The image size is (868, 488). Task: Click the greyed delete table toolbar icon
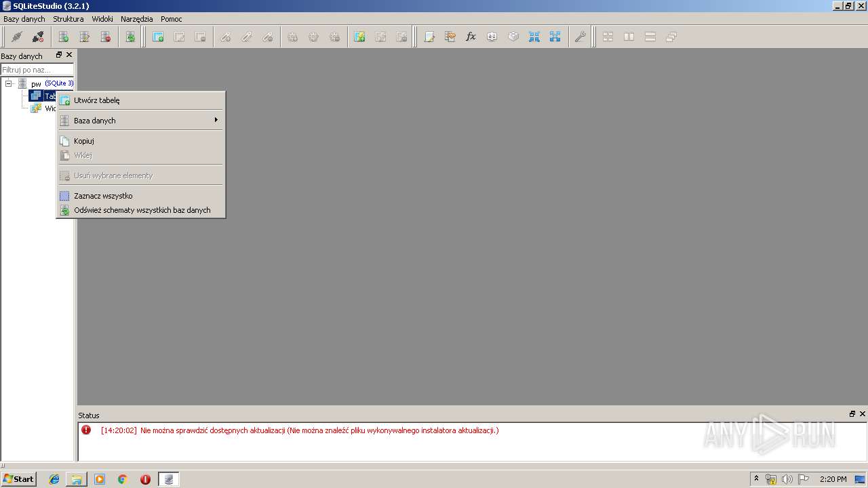200,37
